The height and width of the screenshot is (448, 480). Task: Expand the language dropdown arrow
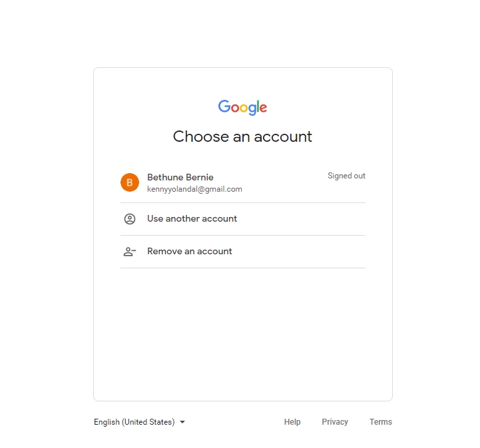[x=182, y=422]
